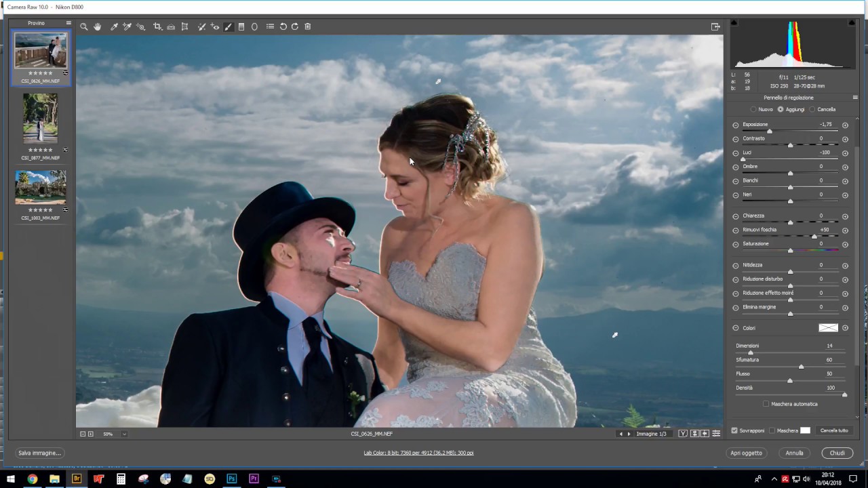Click the Apri oggetto button
The height and width of the screenshot is (488, 868).
[746, 453]
